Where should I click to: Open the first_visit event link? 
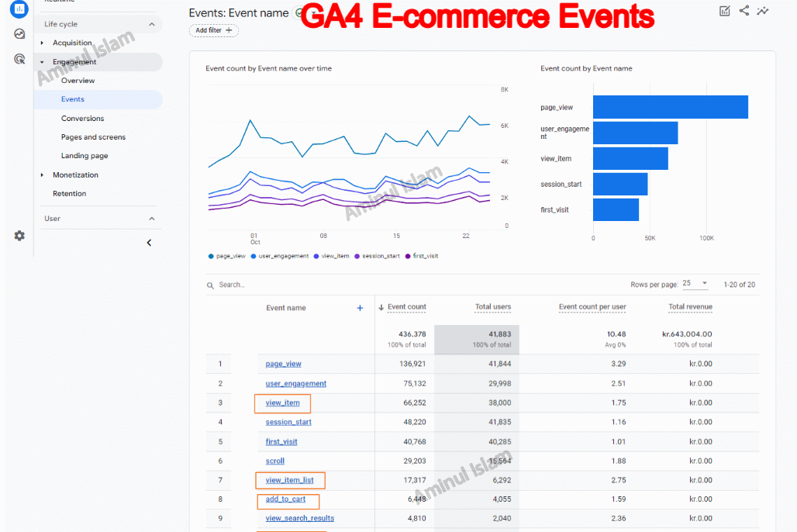coord(281,441)
